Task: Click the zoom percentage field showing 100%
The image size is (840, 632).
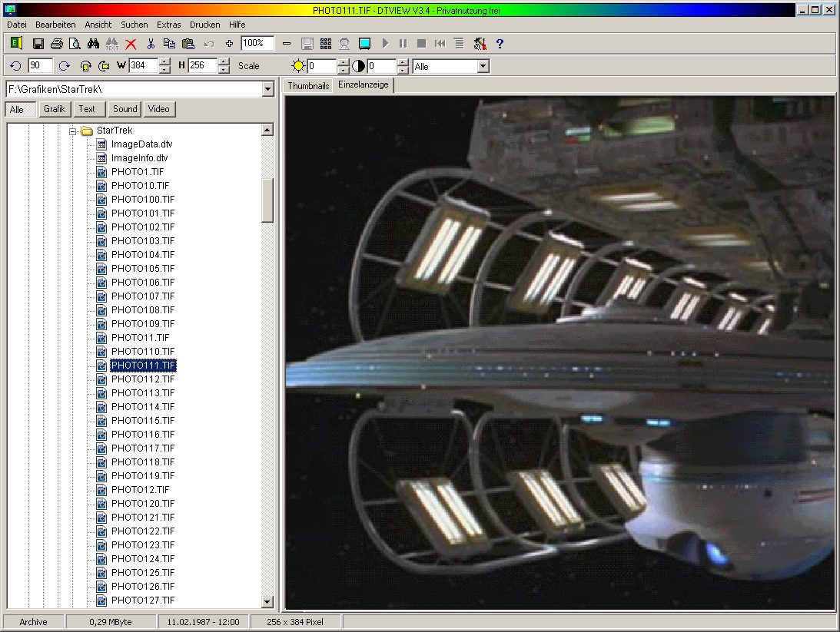Action: (257, 43)
